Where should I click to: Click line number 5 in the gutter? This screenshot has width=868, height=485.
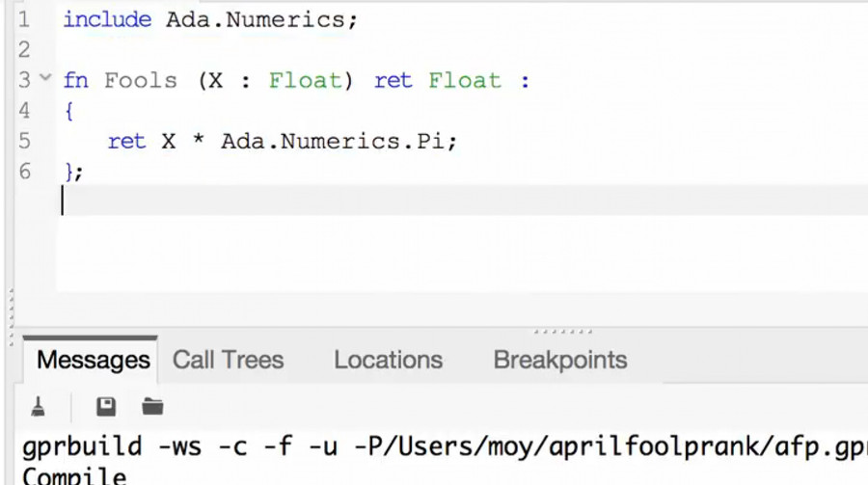click(x=24, y=141)
